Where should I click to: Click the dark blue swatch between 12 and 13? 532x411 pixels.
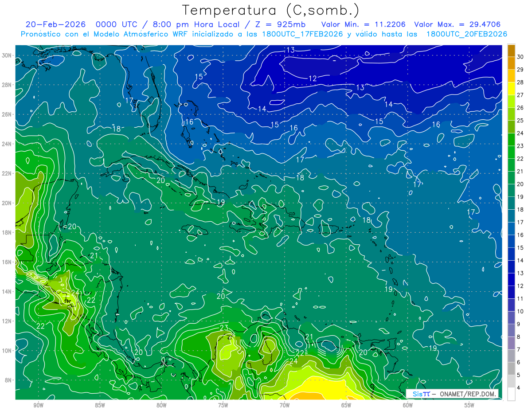coord(511,280)
